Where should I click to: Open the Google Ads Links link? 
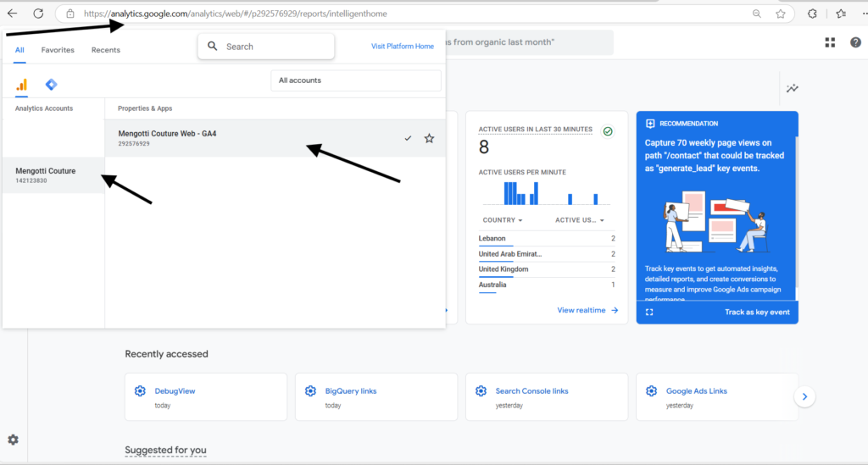click(x=697, y=391)
